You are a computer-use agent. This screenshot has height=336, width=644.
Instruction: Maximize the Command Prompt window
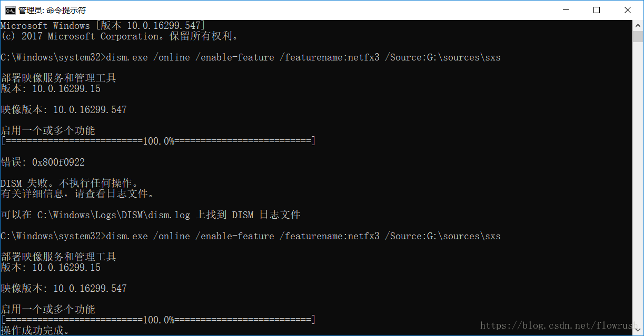coord(597,10)
